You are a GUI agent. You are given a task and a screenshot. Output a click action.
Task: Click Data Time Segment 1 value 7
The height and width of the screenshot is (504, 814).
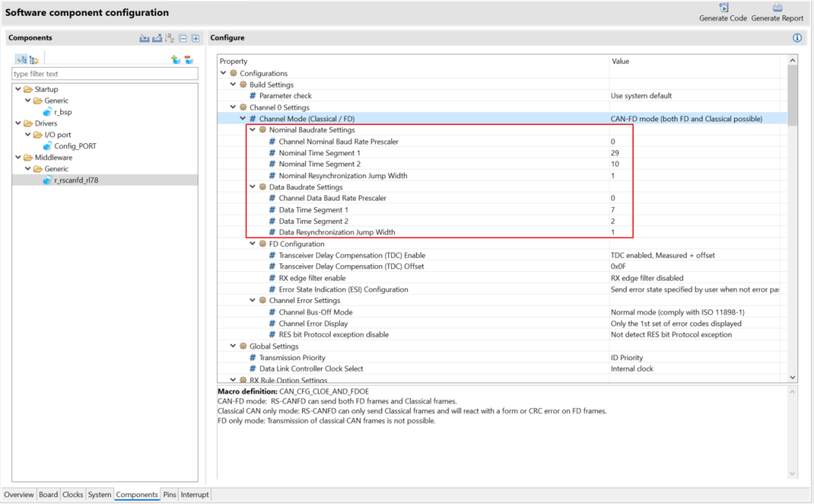coord(613,209)
